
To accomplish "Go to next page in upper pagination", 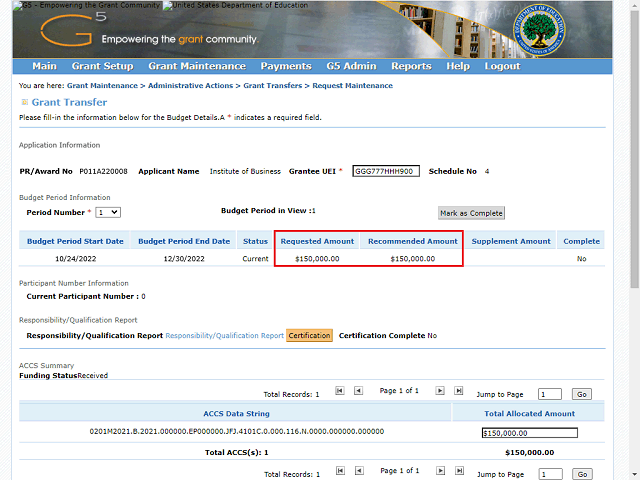I will (x=440, y=391).
